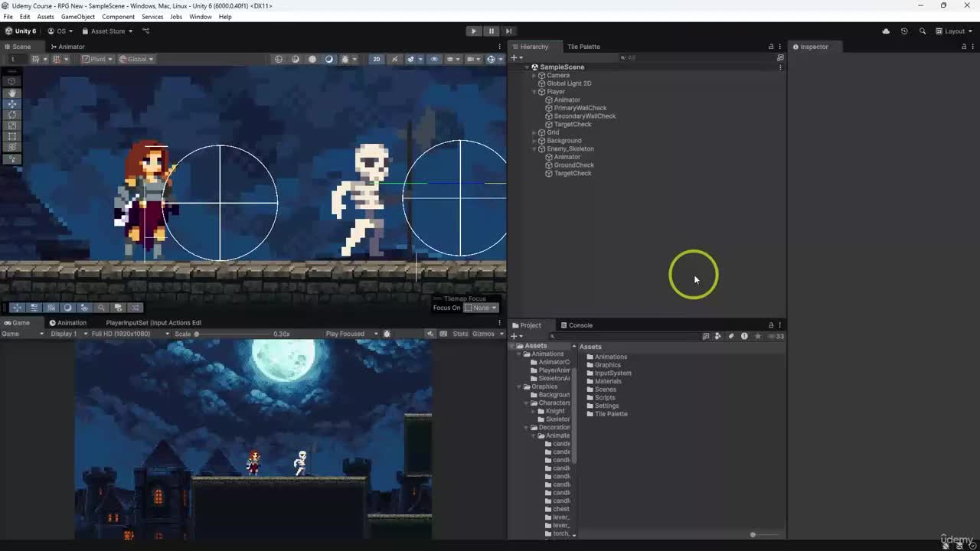This screenshot has height=551, width=980.
Task: Switch to the Animation tab
Action: tap(67, 323)
